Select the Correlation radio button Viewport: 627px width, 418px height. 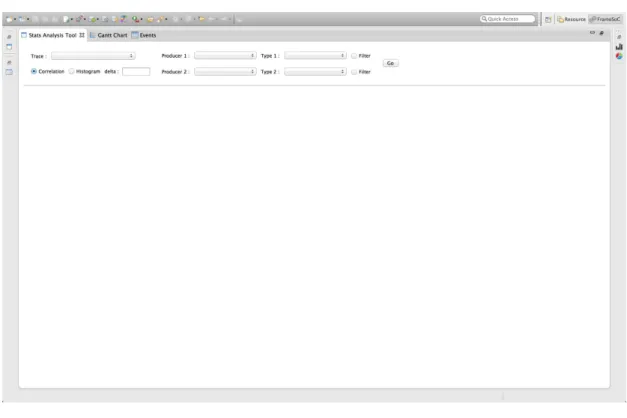point(34,71)
